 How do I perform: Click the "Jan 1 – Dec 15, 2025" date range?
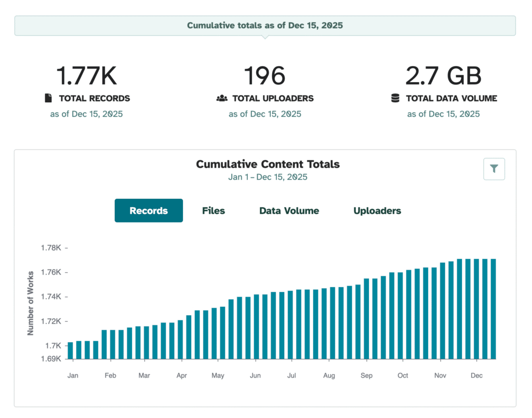[x=268, y=177]
